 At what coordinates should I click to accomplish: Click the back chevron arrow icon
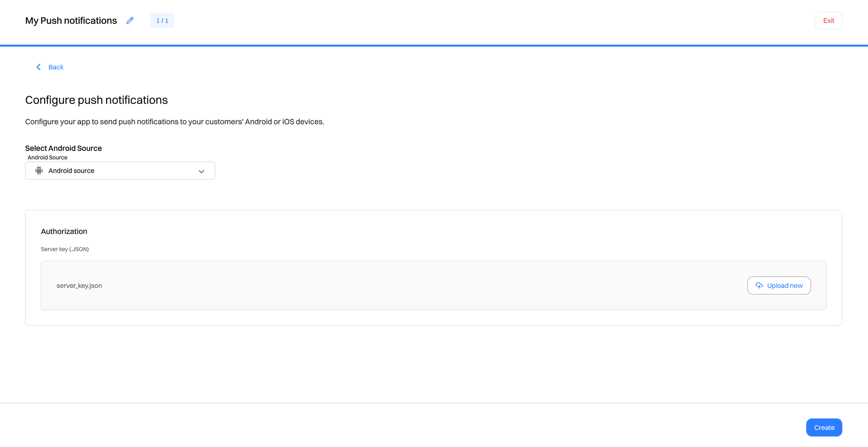tap(38, 67)
